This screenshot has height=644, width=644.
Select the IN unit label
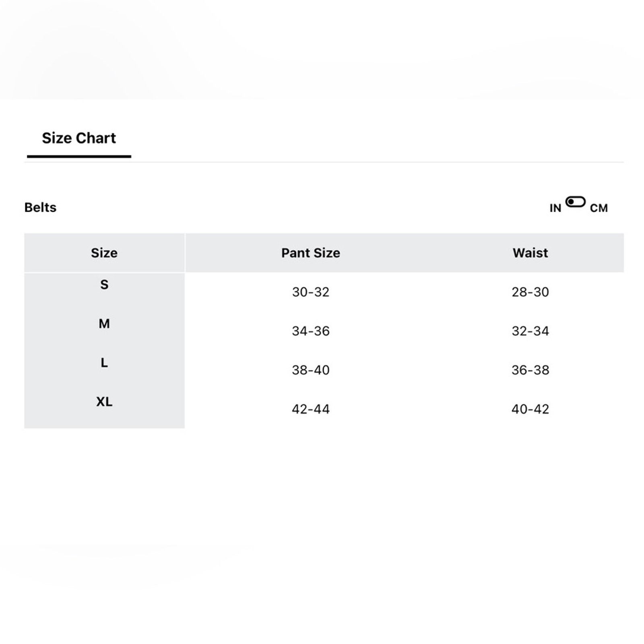tap(555, 208)
